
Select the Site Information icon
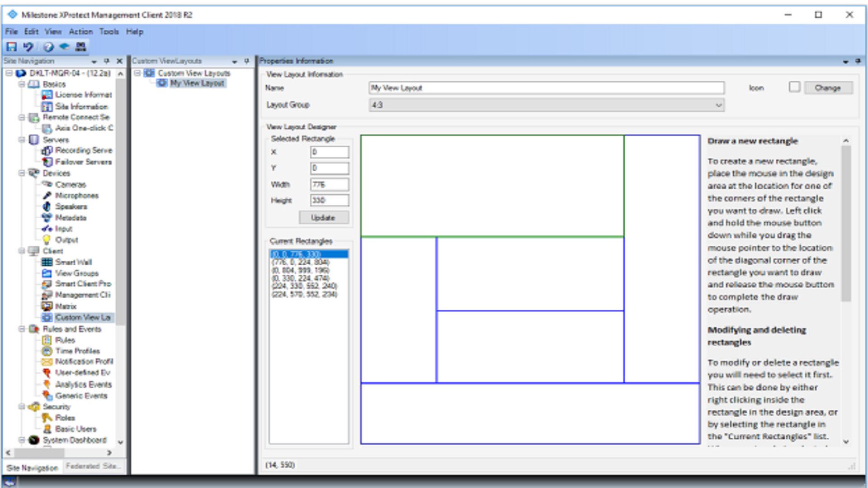tap(47, 107)
